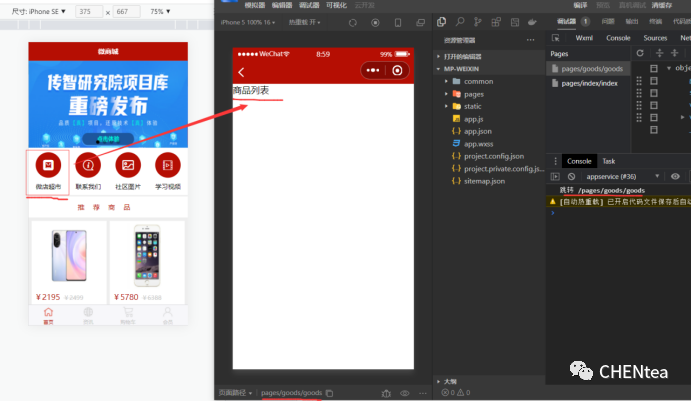Tap the 社区图片 icon
This screenshot has height=401, width=692.
[x=128, y=165]
